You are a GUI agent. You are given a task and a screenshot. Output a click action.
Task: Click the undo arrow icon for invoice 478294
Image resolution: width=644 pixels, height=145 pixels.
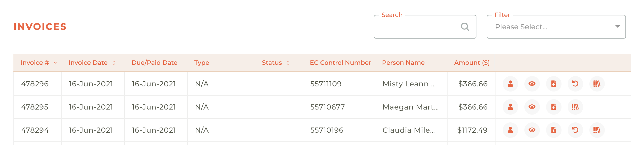(x=575, y=130)
